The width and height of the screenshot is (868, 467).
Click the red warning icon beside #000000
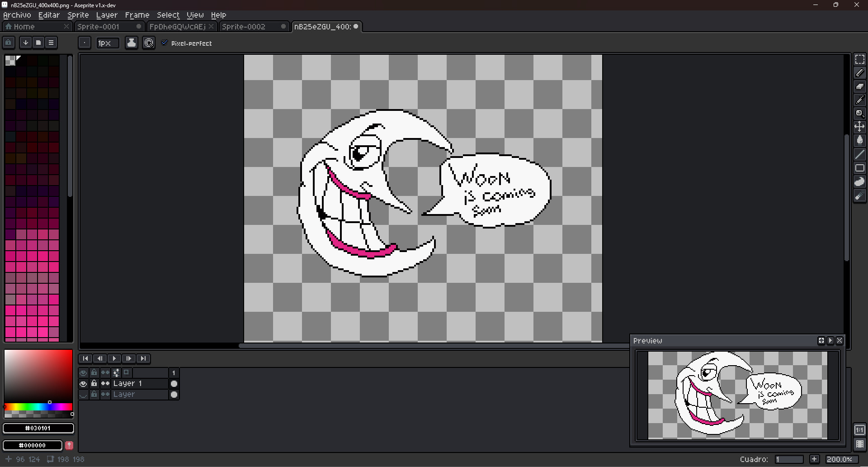pos(69,445)
